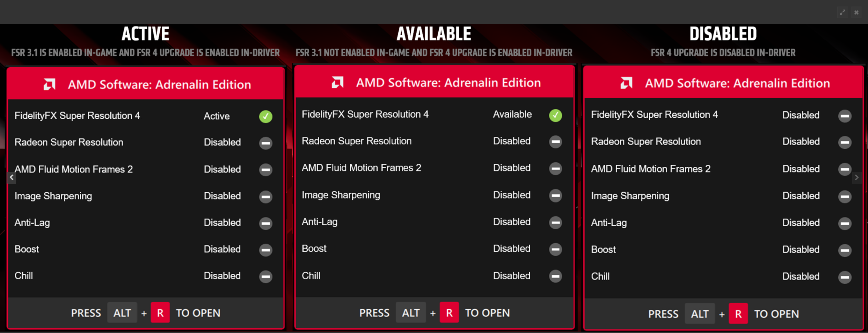Click Chill minus icon in Active panel

click(x=266, y=276)
